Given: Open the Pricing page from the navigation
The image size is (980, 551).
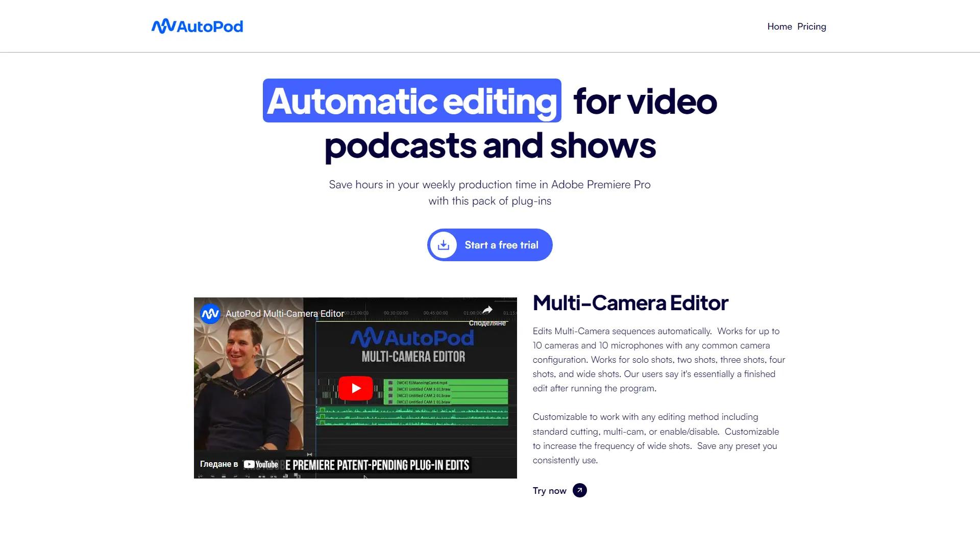Looking at the screenshot, I should (812, 26).
